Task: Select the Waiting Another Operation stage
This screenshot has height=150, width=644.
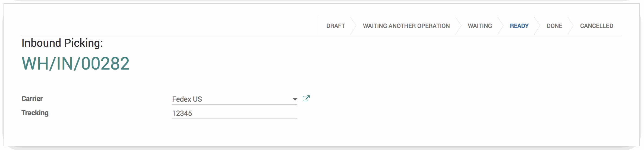Action: coord(406,26)
